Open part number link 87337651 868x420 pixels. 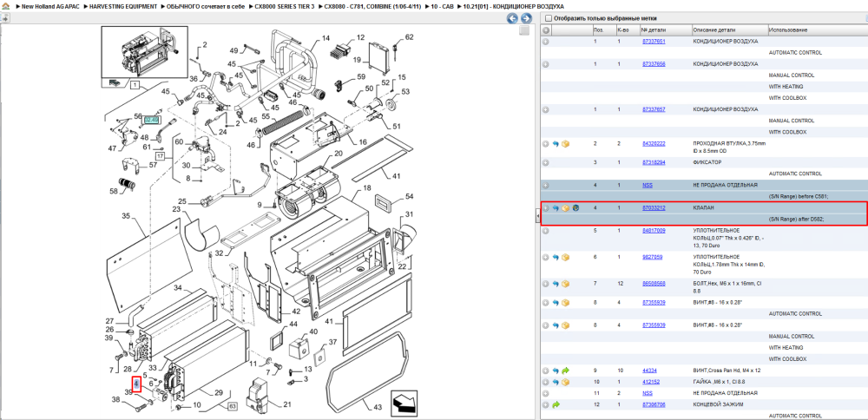pyautogui.click(x=654, y=42)
